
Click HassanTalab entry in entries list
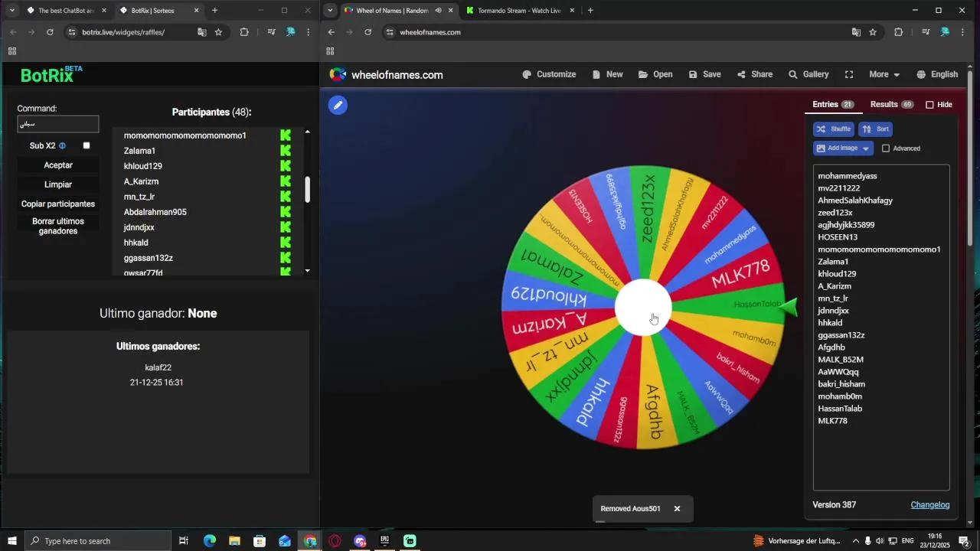(840, 409)
